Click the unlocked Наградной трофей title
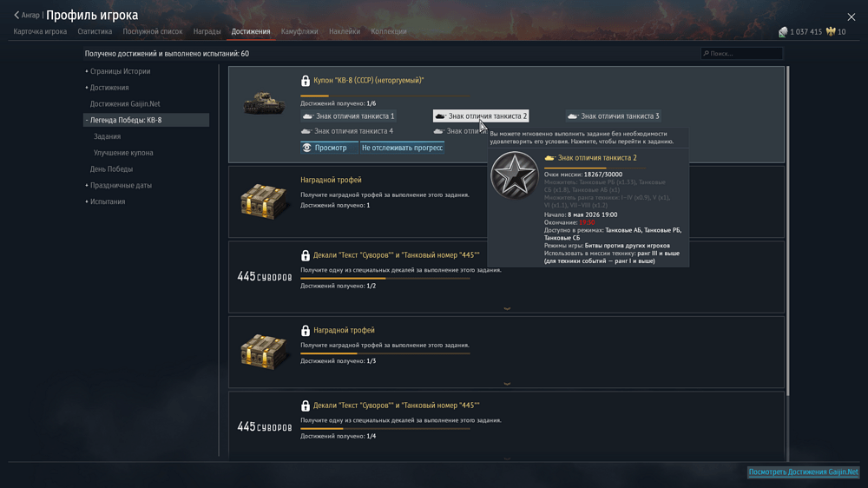Screen dimensions: 868x488 [331, 180]
